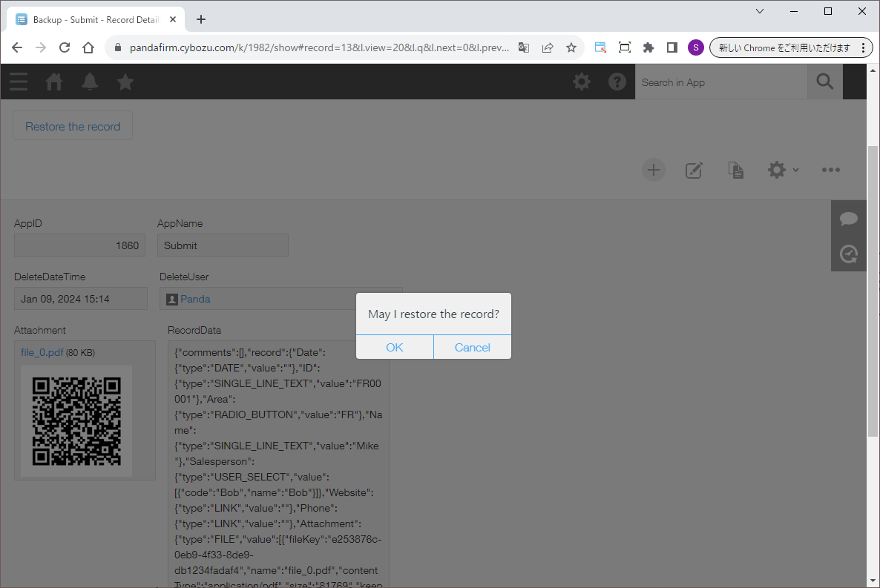Expand the app settings gear dropdown
Viewport: 880px width, 588px height.
[783, 170]
